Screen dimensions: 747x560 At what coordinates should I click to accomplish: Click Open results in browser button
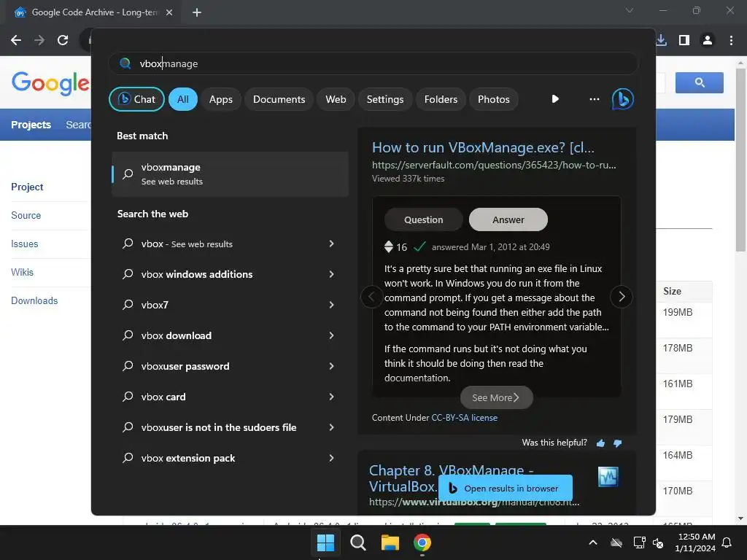505,489
